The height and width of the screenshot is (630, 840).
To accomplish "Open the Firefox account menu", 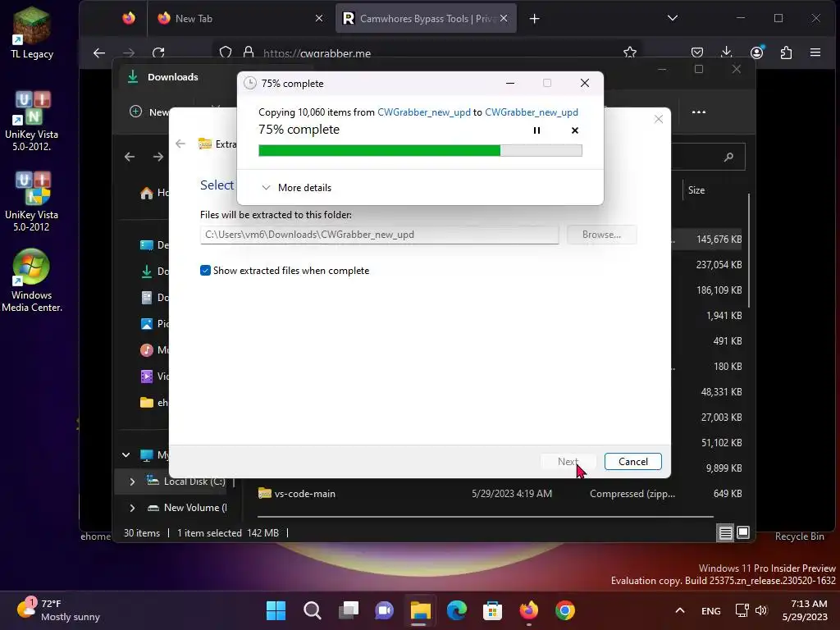I will pyautogui.click(x=756, y=52).
